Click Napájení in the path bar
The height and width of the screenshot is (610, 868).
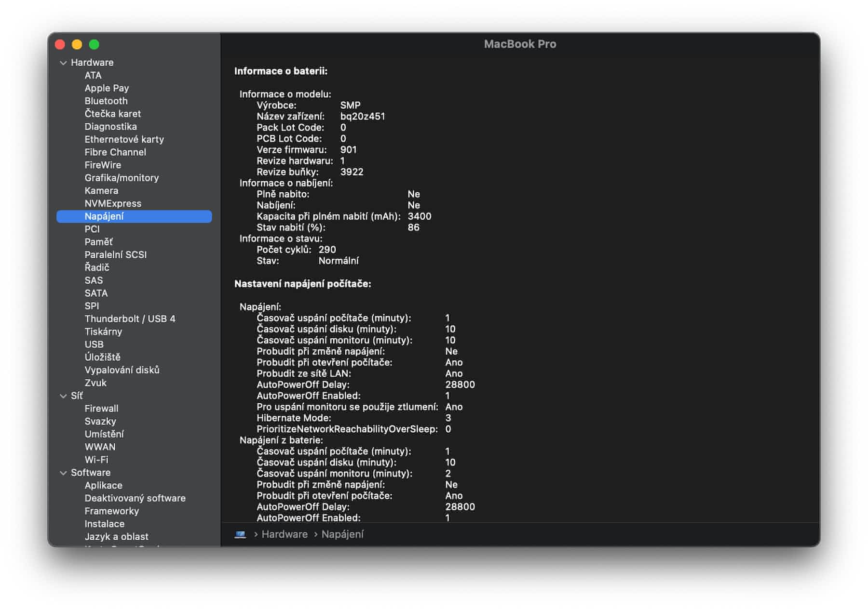pyautogui.click(x=342, y=534)
